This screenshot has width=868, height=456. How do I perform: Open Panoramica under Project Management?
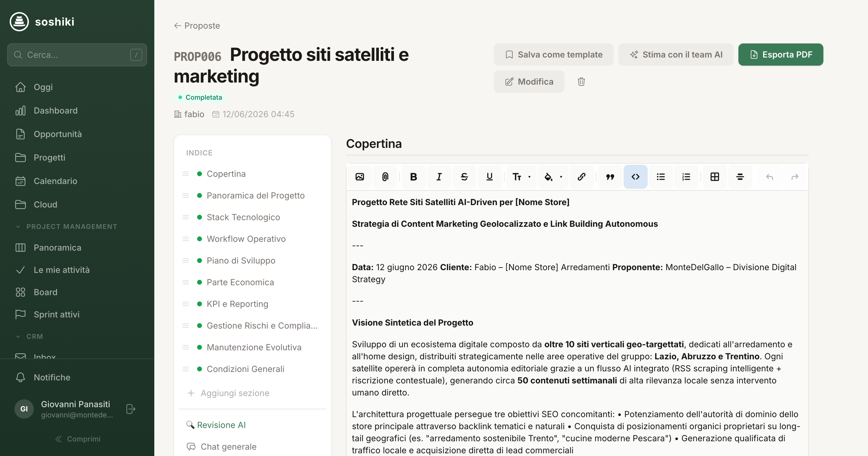(x=77, y=248)
